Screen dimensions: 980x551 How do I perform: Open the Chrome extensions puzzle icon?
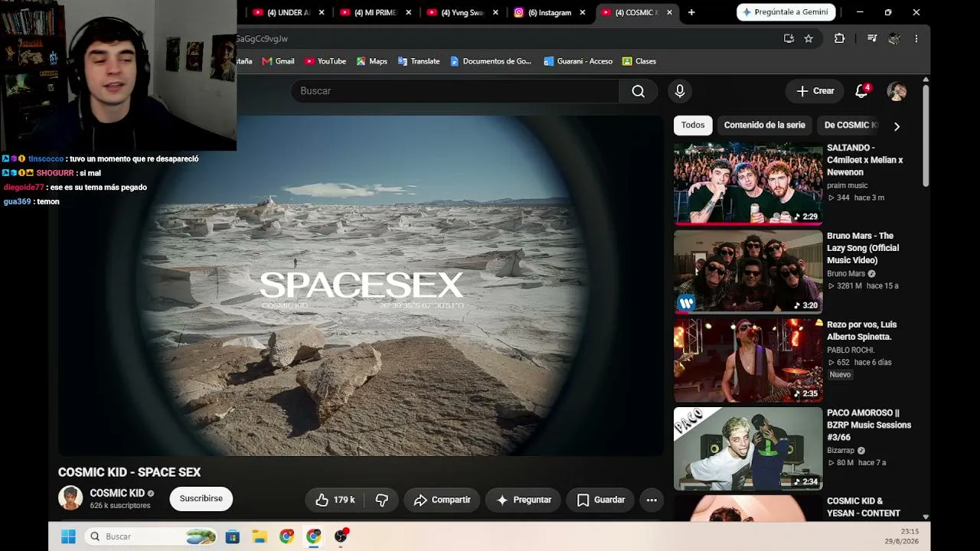[x=839, y=38]
